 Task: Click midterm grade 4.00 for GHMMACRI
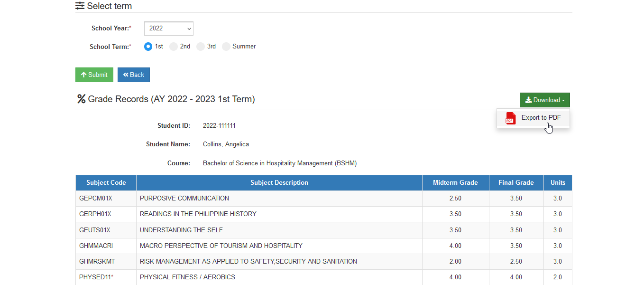click(x=455, y=246)
